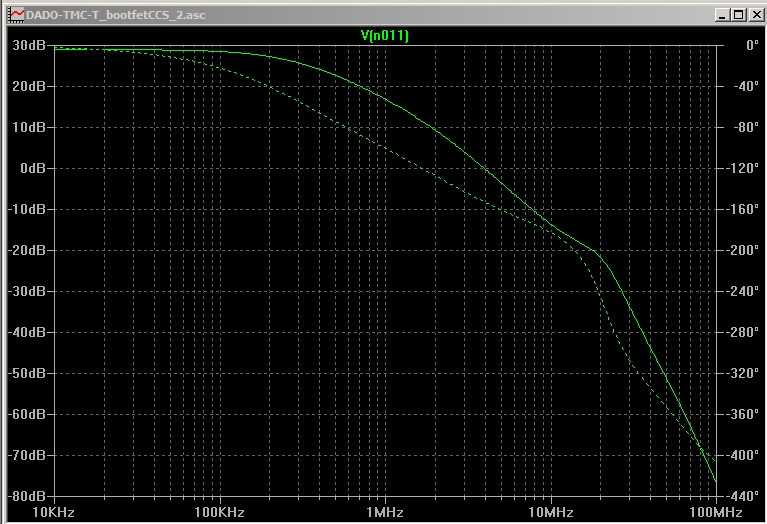The width and height of the screenshot is (767, 524).
Task: Click the -50dB magnitude axis label
Action: coord(27,373)
